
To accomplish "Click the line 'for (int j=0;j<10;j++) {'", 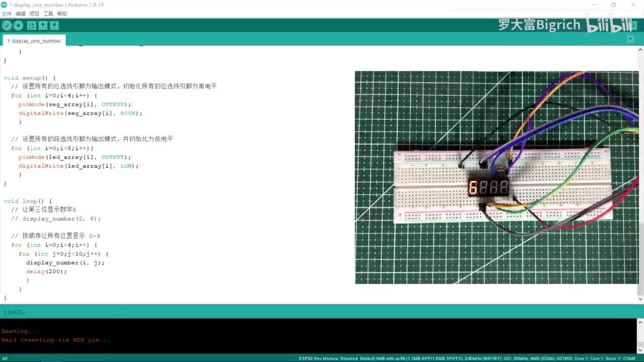I will [63, 254].
